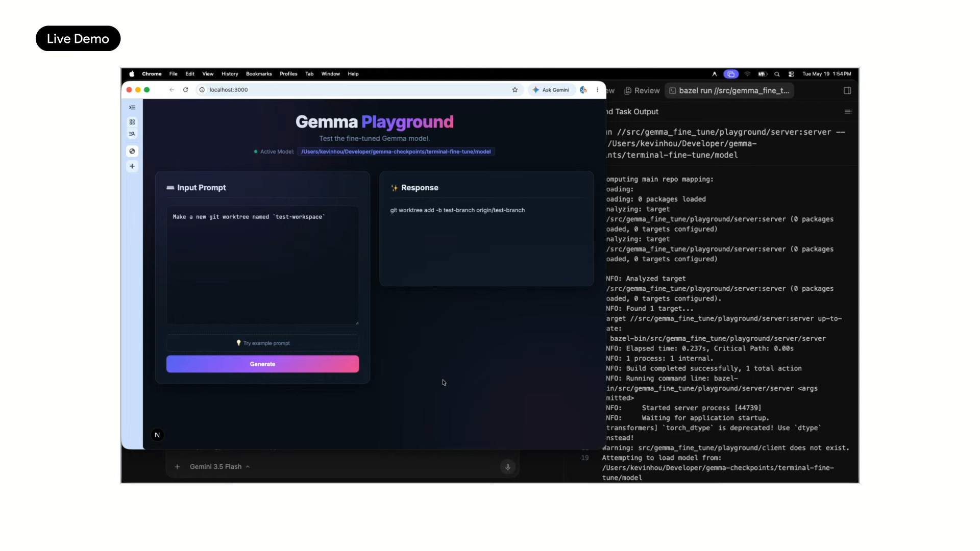980x551 pixels.
Task: Click into the Input Prompt text area
Action: pyautogui.click(x=262, y=265)
